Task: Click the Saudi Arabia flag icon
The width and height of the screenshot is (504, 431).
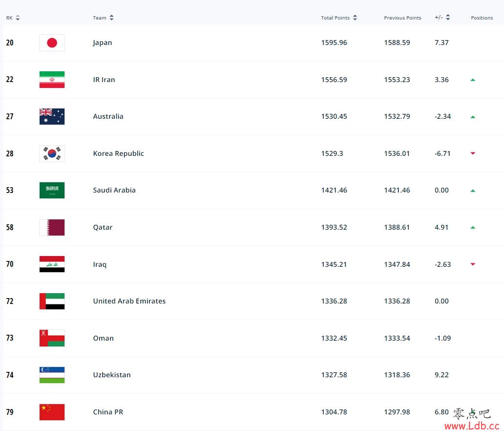Action: pos(52,190)
